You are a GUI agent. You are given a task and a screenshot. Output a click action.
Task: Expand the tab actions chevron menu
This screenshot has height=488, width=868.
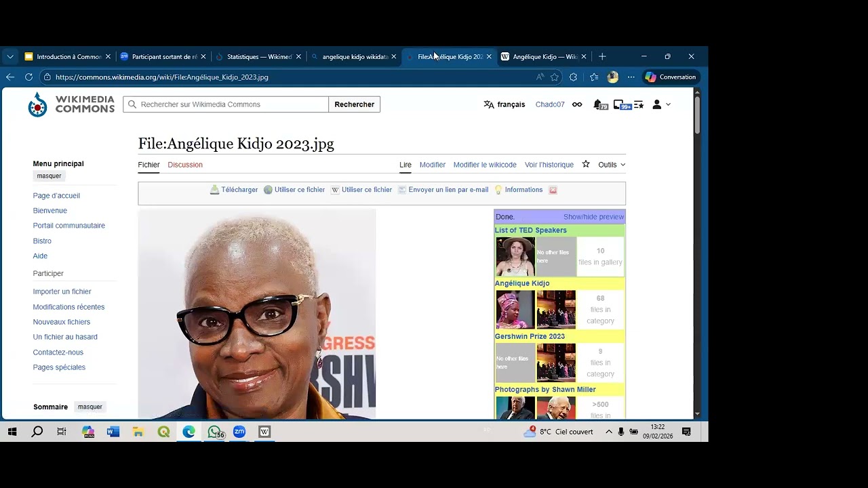tap(10, 57)
